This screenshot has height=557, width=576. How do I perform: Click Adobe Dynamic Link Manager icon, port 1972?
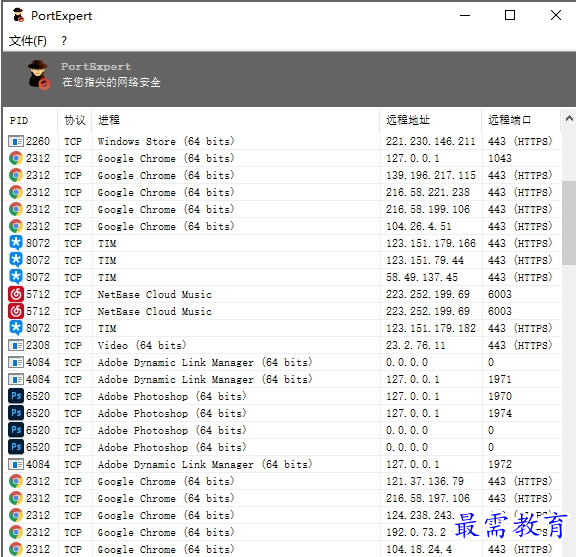click(15, 464)
